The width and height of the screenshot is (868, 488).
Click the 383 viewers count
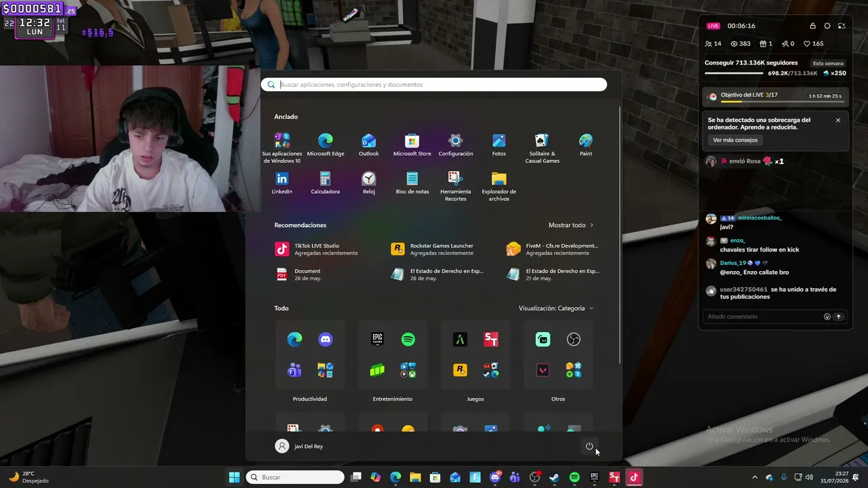tap(741, 44)
